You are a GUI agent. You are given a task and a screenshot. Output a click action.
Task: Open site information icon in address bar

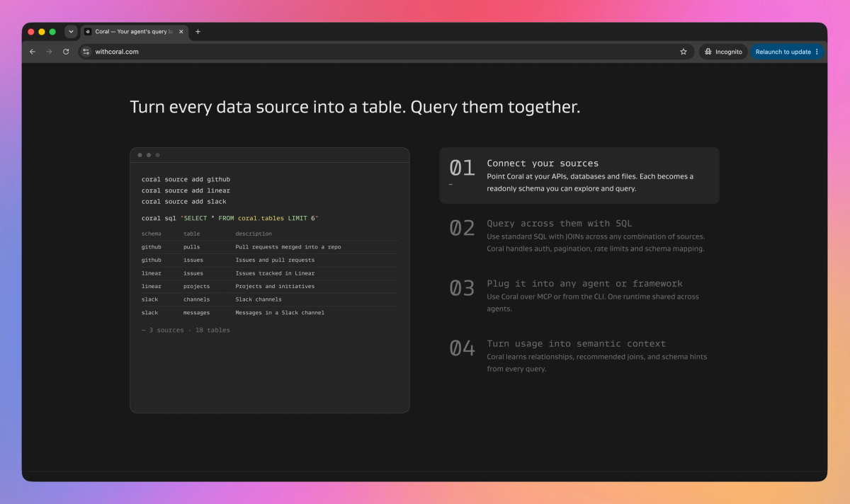tap(86, 52)
